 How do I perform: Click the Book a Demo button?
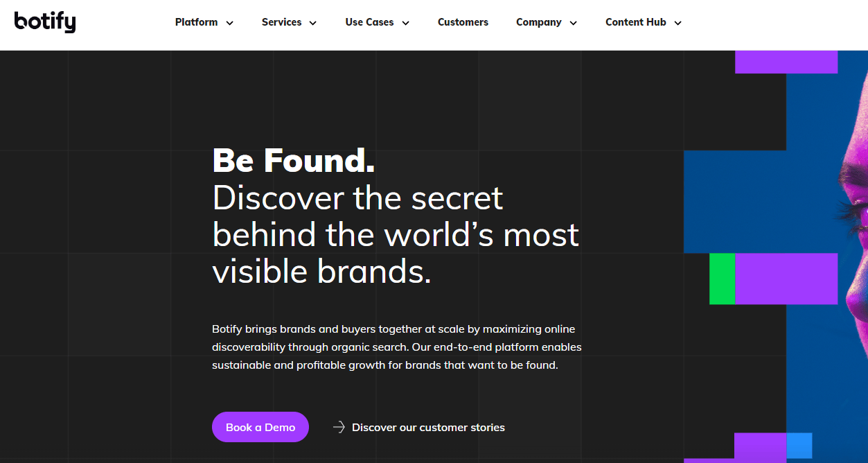[260, 427]
